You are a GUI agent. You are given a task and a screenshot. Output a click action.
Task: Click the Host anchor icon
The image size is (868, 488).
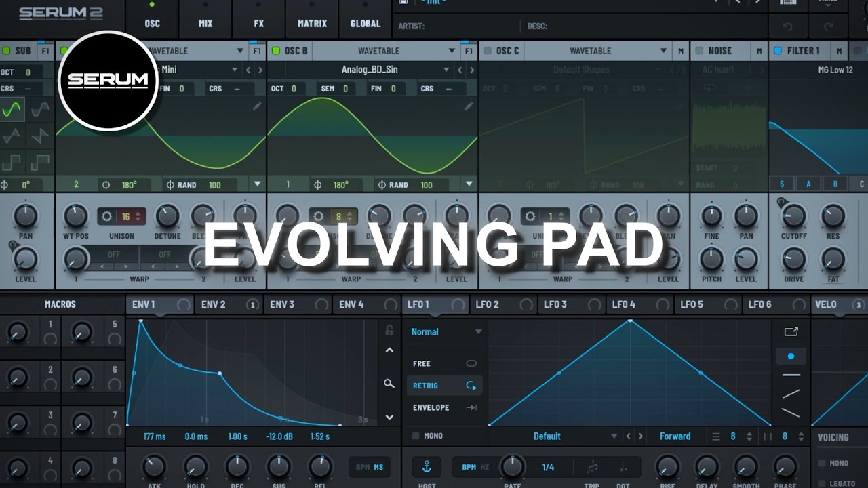[427, 467]
